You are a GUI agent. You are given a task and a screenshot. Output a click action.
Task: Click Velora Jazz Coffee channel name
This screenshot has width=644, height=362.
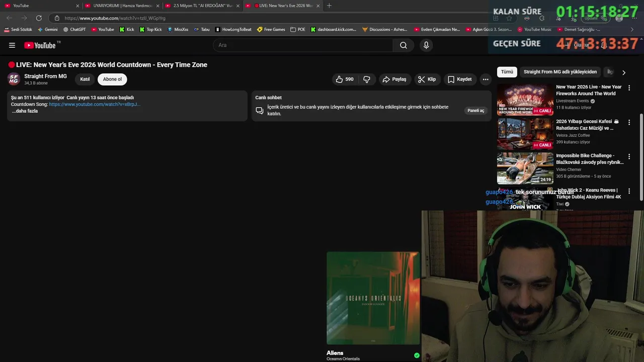pyautogui.click(x=573, y=135)
